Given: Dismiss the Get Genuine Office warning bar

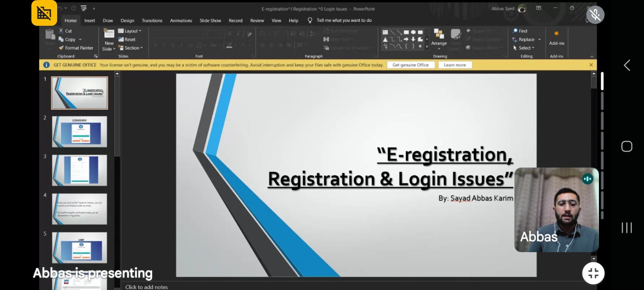Looking at the screenshot, I should coord(591,65).
